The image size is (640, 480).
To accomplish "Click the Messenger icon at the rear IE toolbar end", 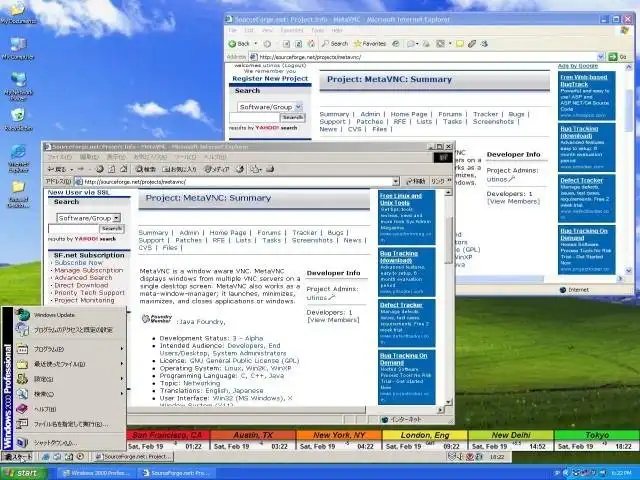I will (x=484, y=44).
